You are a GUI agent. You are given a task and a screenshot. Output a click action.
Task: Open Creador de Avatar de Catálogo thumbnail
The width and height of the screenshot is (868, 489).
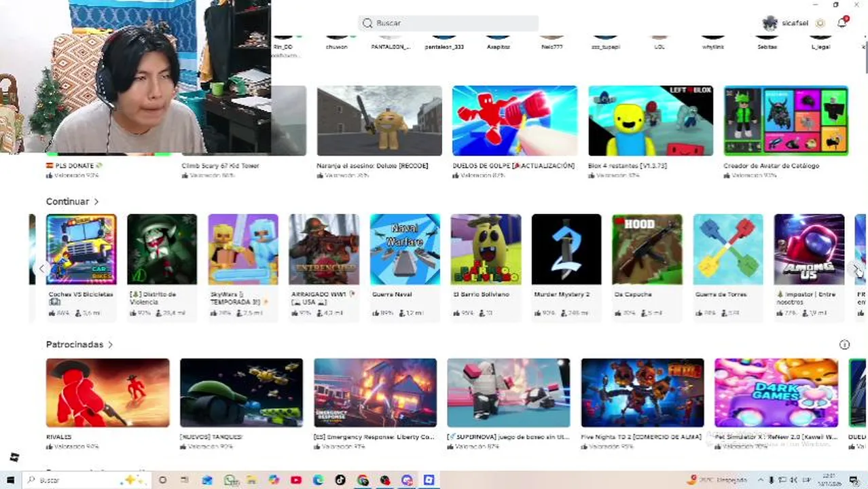point(786,121)
